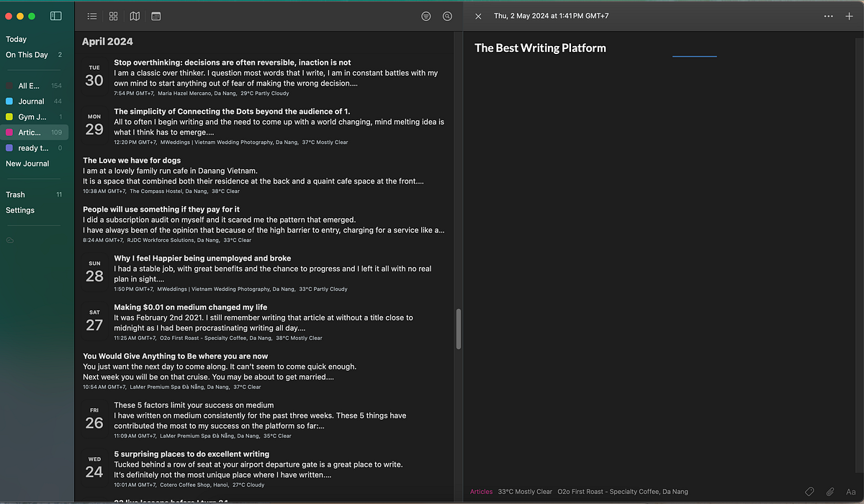Open entry 'The simplicity of Connecting the Dots'
Viewport: 864px width, 504px height.
click(264, 127)
